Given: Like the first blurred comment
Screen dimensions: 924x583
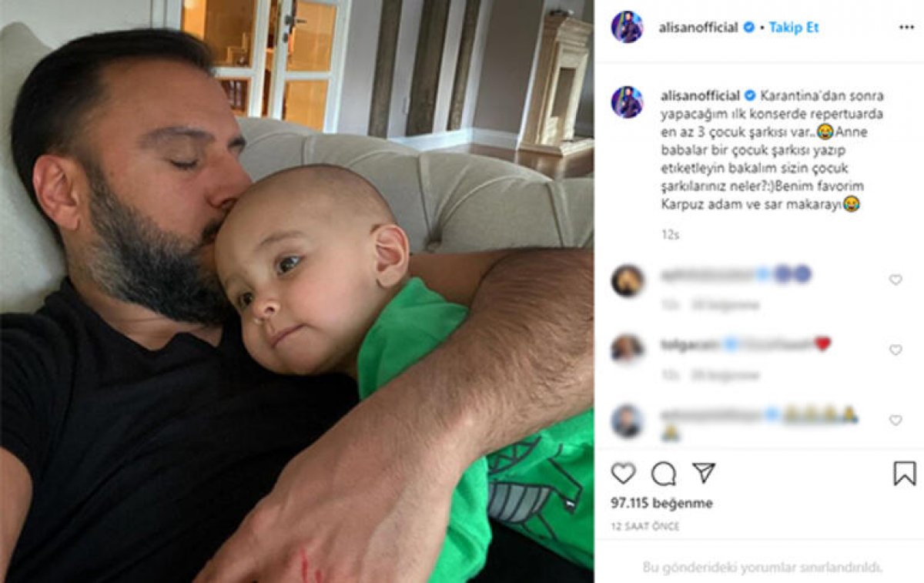Looking at the screenshot, I should click(896, 280).
